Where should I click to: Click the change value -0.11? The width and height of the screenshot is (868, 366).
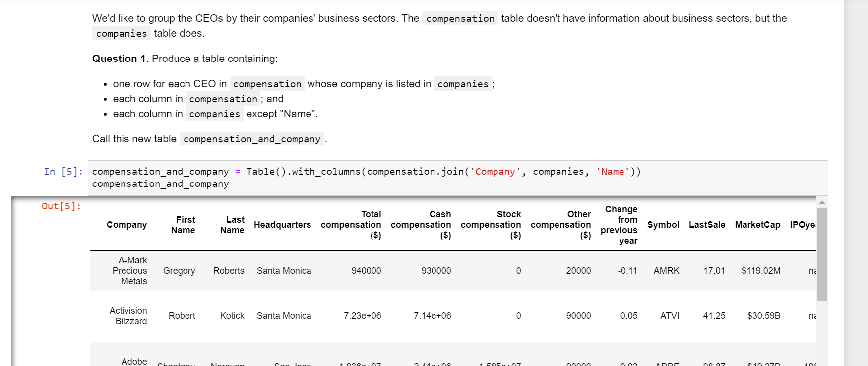coord(627,271)
